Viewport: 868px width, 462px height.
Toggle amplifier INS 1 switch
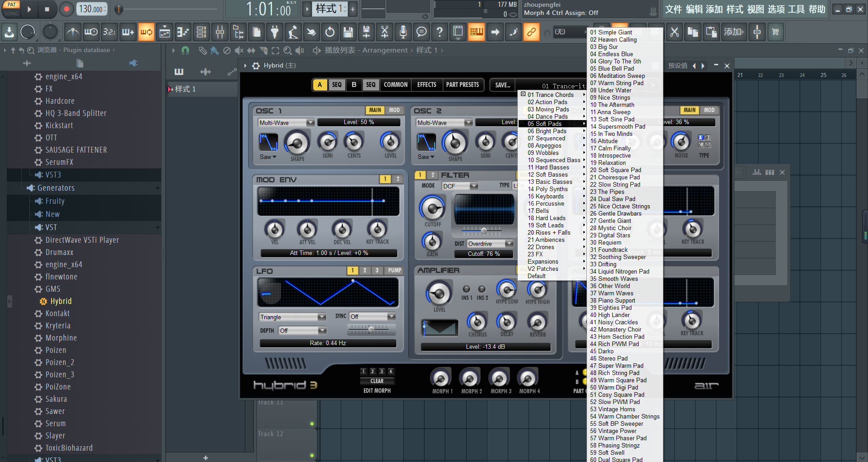click(467, 289)
